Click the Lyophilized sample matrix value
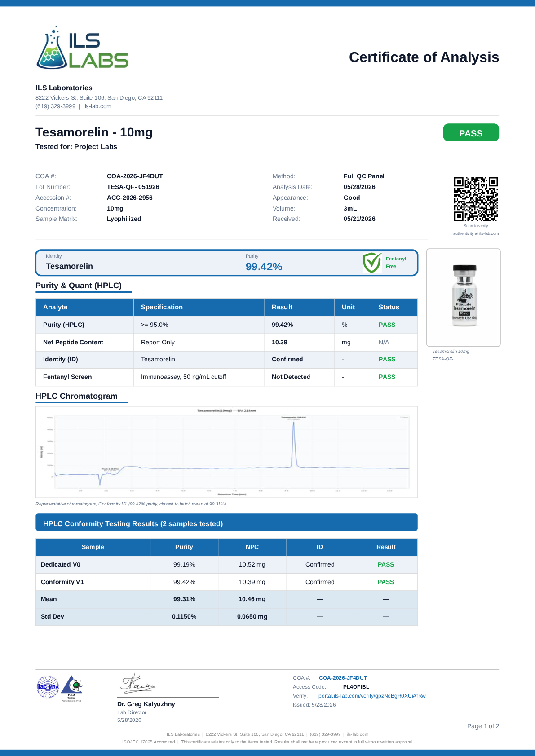 [124, 219]
